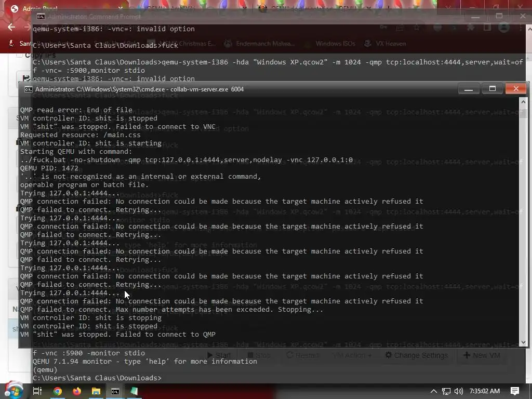Select top 'qemu-system-i386: -vnc=: invalid option' line
Image resolution: width=532 pixels, height=399 pixels.
114,29
